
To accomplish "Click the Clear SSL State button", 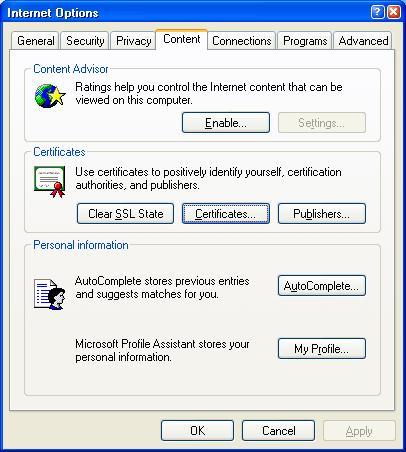I will pos(125,214).
